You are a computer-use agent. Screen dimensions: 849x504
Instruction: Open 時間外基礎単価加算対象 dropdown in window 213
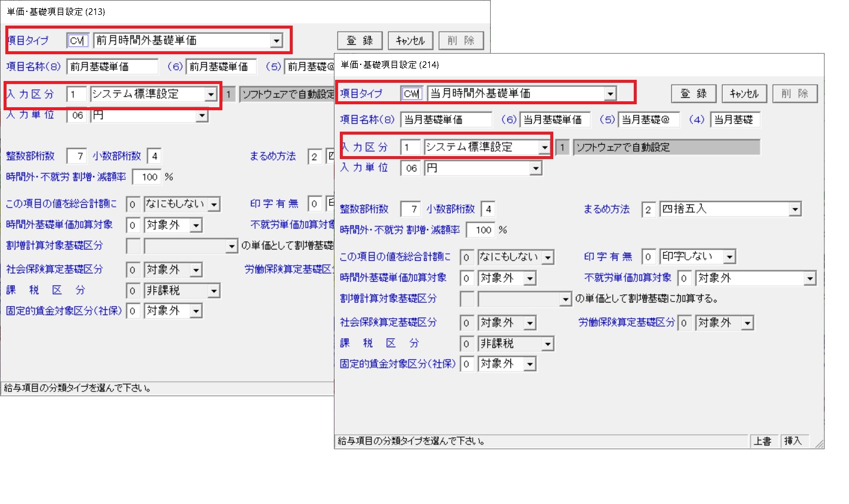click(x=196, y=225)
